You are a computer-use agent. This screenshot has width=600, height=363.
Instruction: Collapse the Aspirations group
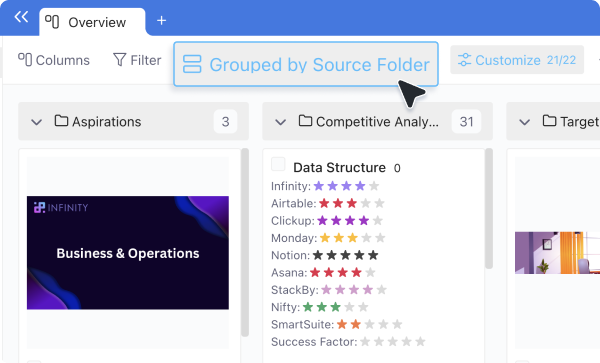coord(36,122)
